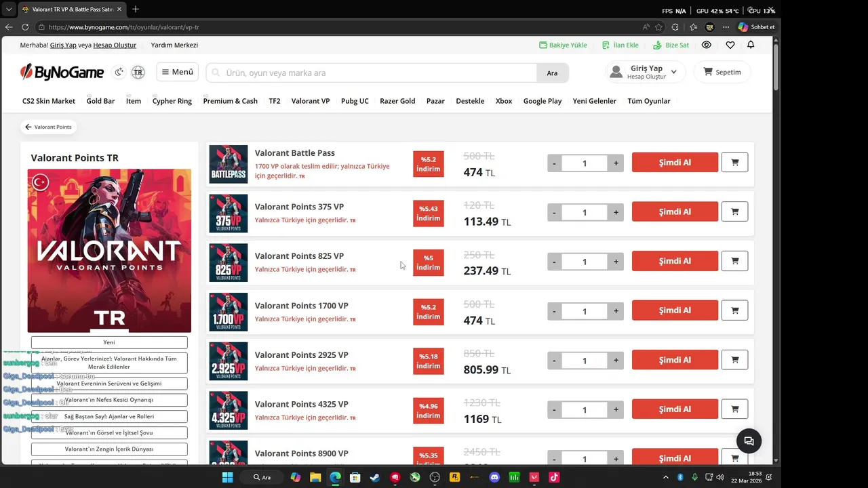Increase quantity for Valorant Points 1700 VP
The image size is (868, 488).
click(x=616, y=311)
